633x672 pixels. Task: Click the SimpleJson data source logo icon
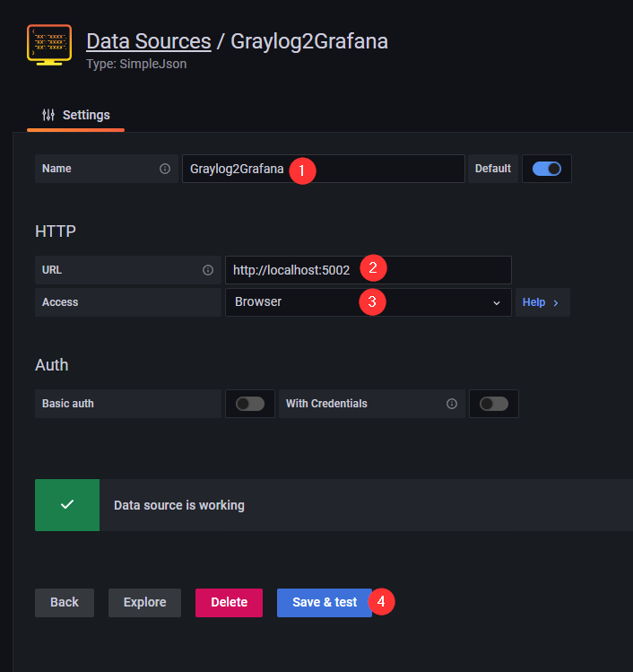click(49, 45)
